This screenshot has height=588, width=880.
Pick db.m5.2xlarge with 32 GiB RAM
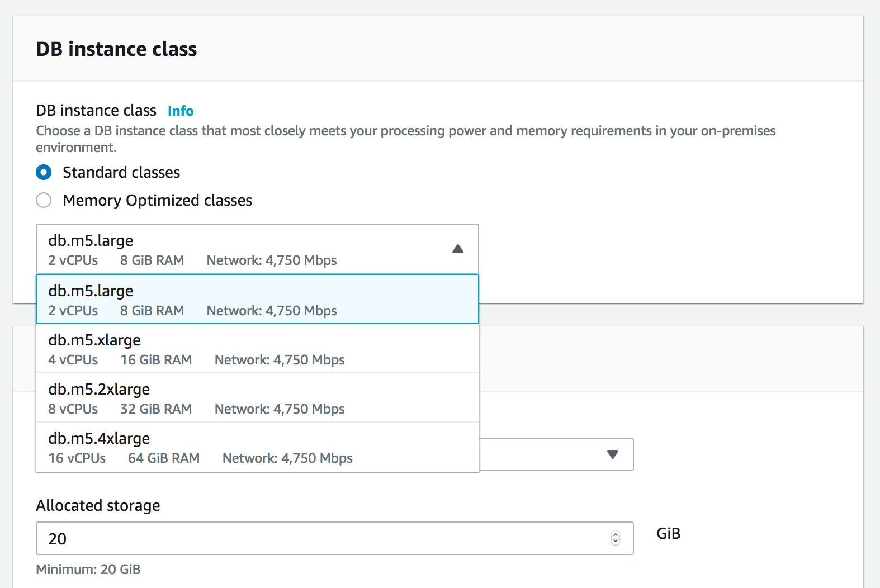point(257,398)
